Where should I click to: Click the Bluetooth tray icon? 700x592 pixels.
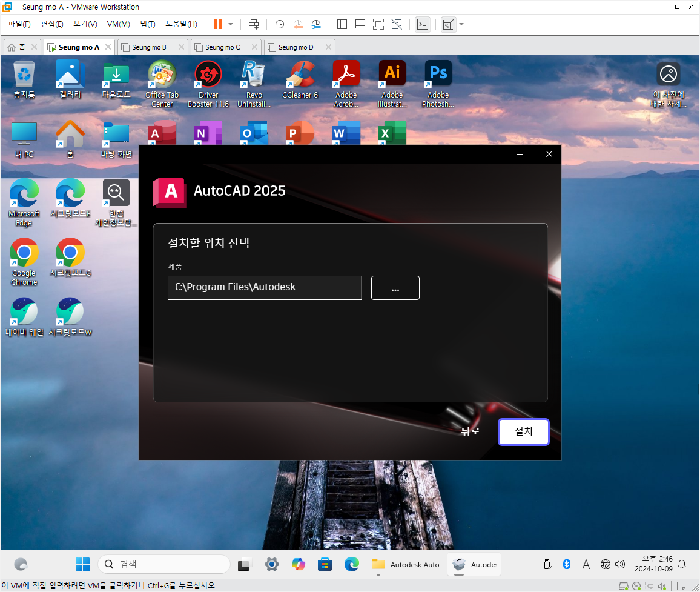(x=567, y=564)
